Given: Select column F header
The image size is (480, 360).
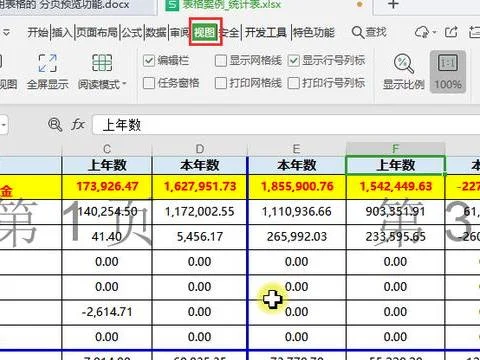Looking at the screenshot, I should tap(395, 149).
